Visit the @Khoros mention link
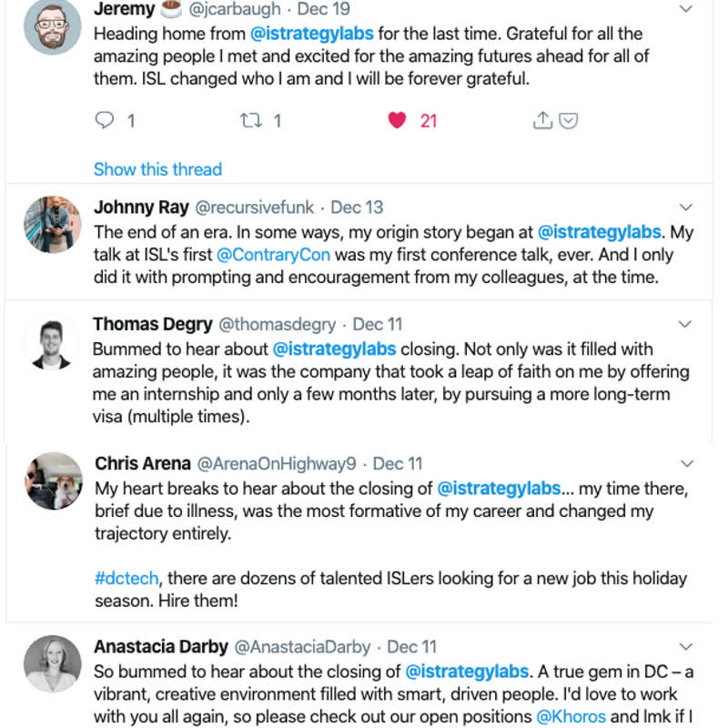Screen dimensions: 728x728 [x=571, y=717]
